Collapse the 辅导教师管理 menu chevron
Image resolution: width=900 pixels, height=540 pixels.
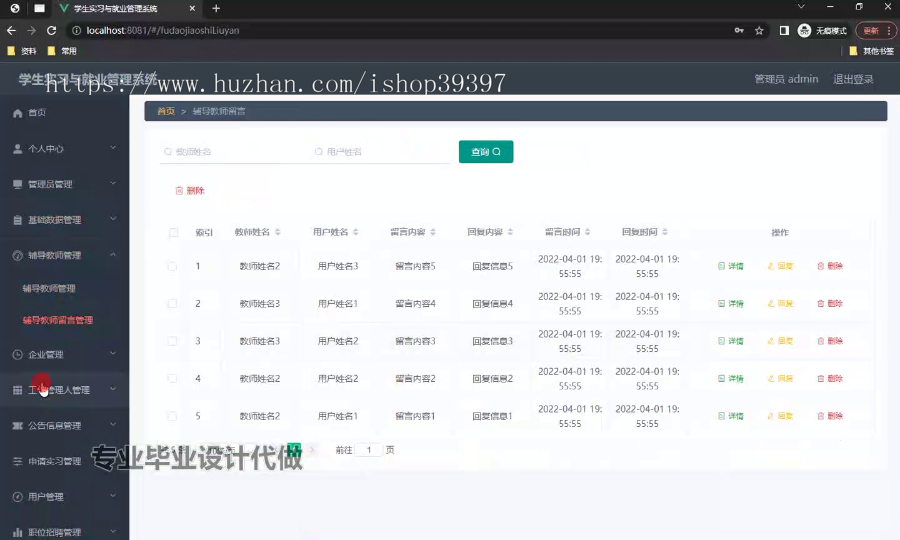click(113, 255)
